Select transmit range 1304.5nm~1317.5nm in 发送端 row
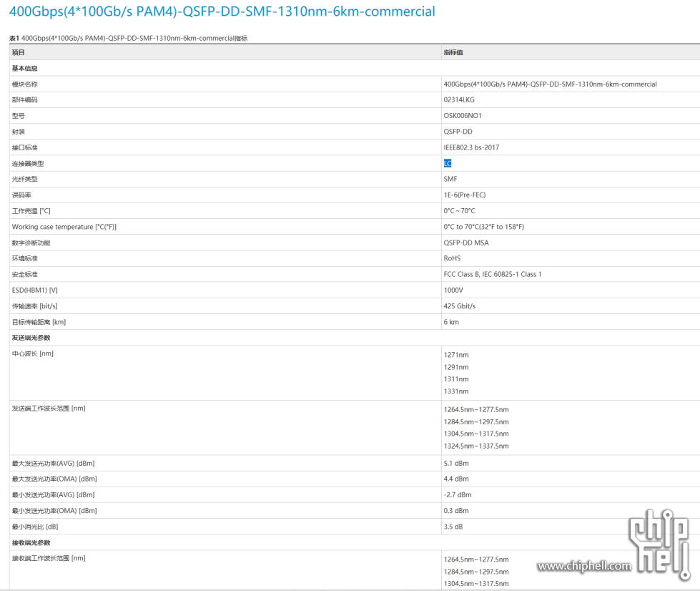The width and height of the screenshot is (700, 591). click(476, 434)
